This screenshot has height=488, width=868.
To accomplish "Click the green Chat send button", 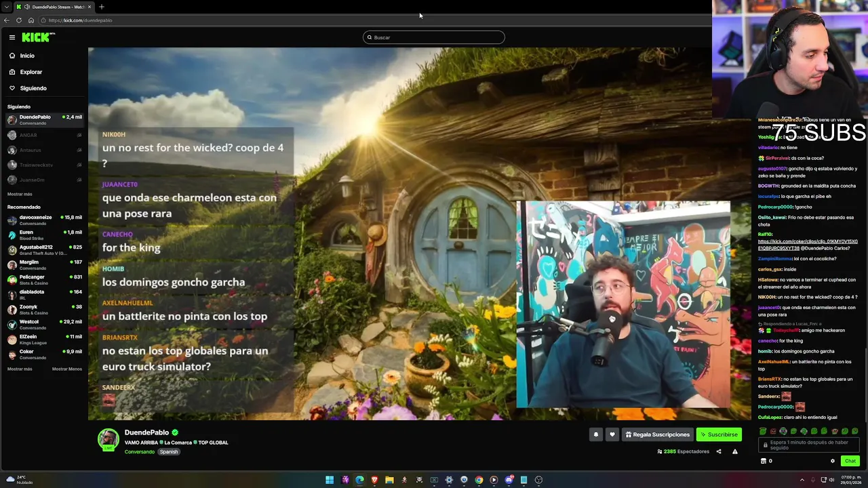I will (x=850, y=461).
